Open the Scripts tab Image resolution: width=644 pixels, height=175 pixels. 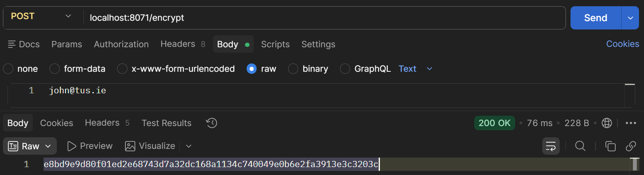pos(275,44)
